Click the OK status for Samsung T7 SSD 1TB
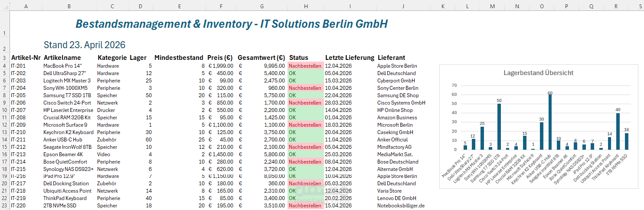 pyautogui.click(x=306, y=95)
